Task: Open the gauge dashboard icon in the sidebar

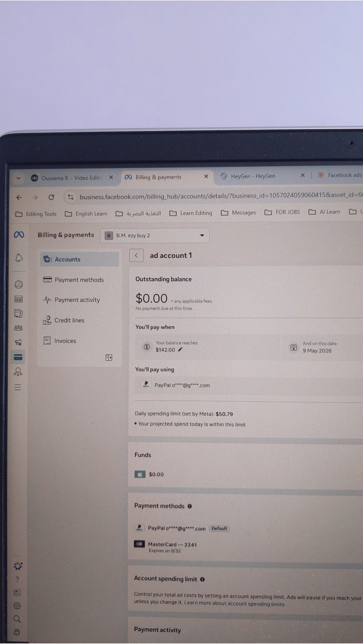Action: [19, 284]
